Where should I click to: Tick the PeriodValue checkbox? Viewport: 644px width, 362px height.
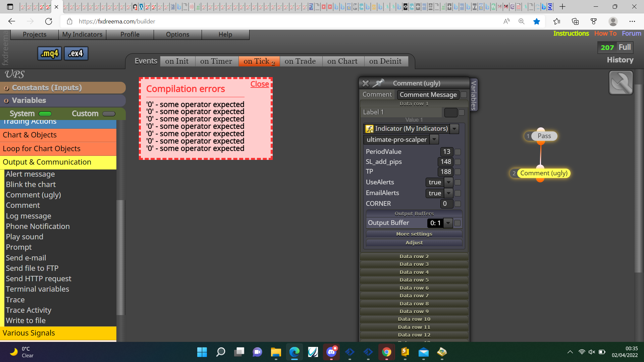coord(458,152)
